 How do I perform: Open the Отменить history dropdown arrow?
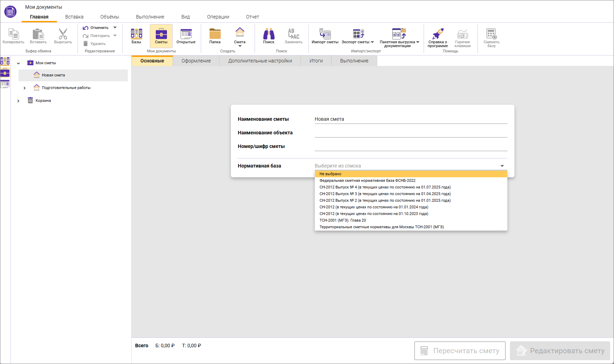pos(115,28)
